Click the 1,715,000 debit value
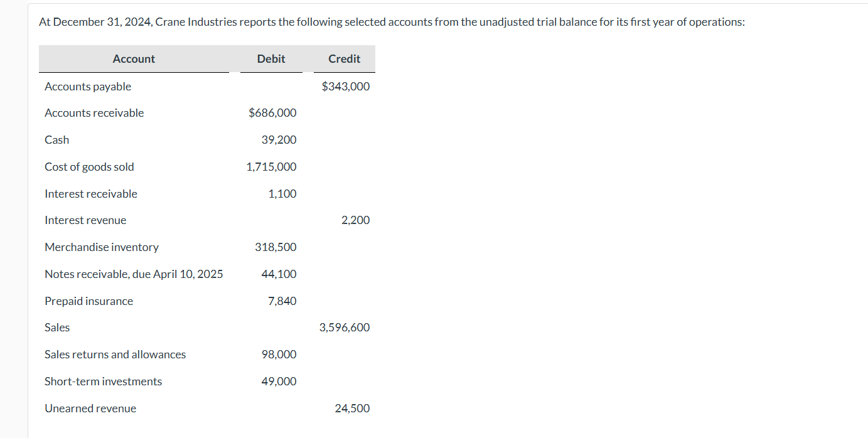The image size is (868, 438). point(271,167)
